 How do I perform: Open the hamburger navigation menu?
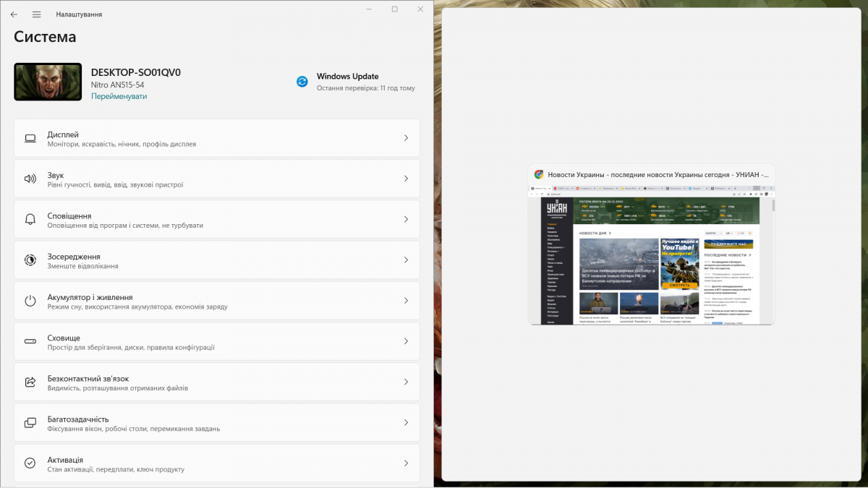click(x=37, y=14)
